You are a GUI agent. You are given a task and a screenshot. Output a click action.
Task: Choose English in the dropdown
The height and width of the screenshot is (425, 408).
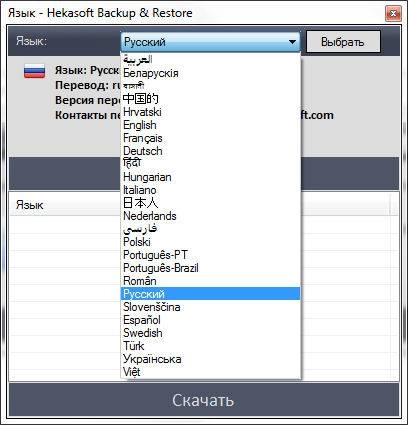(211, 125)
